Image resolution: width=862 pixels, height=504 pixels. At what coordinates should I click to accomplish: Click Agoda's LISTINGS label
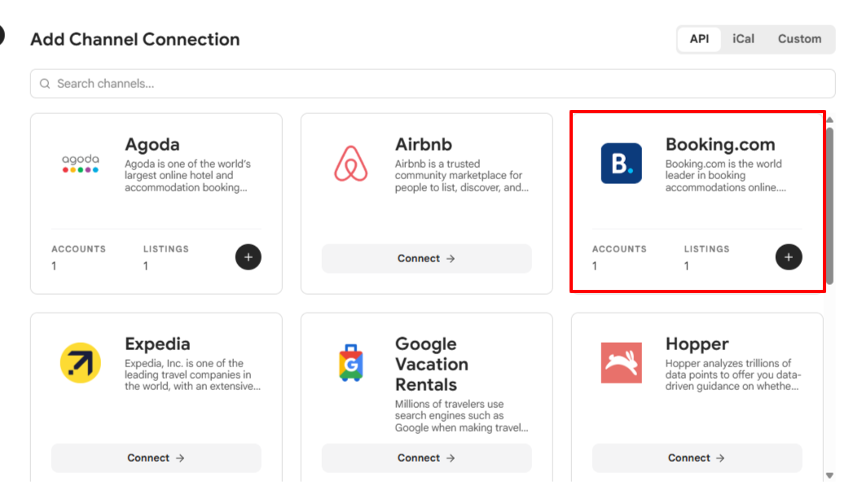(x=166, y=249)
